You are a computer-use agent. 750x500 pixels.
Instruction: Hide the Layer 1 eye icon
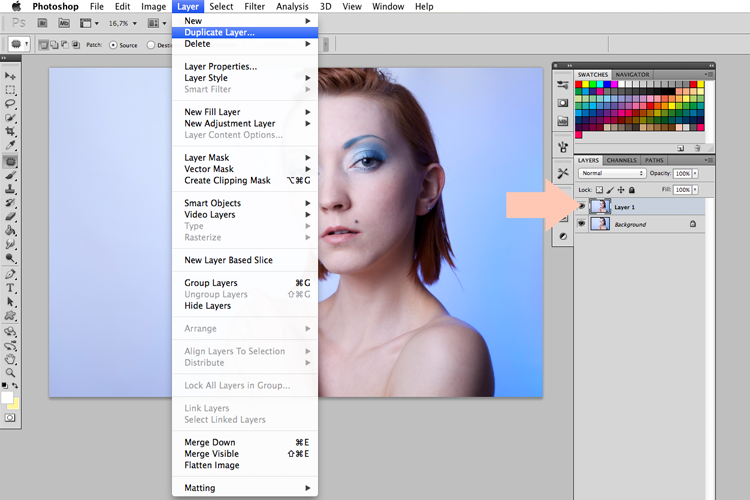pos(582,207)
